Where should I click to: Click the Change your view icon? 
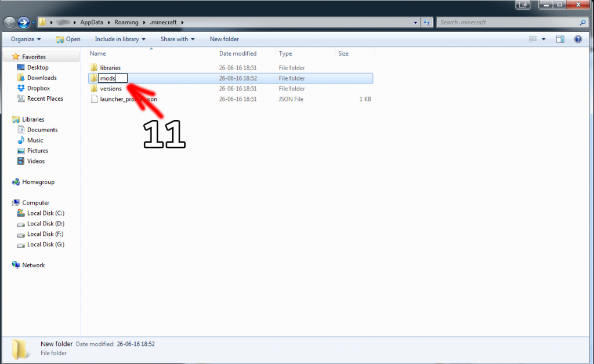click(533, 39)
